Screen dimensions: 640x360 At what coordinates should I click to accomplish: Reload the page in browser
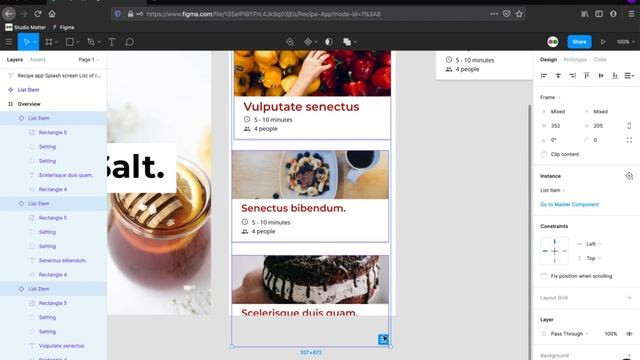coord(38,14)
